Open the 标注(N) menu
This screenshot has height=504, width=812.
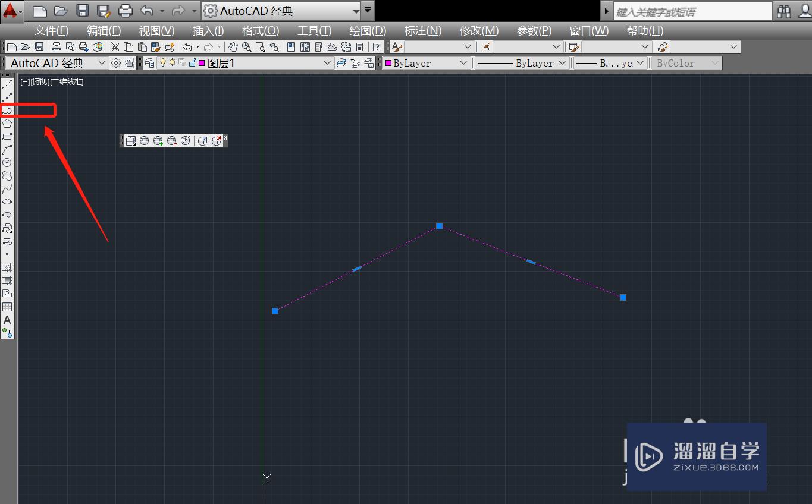(422, 31)
